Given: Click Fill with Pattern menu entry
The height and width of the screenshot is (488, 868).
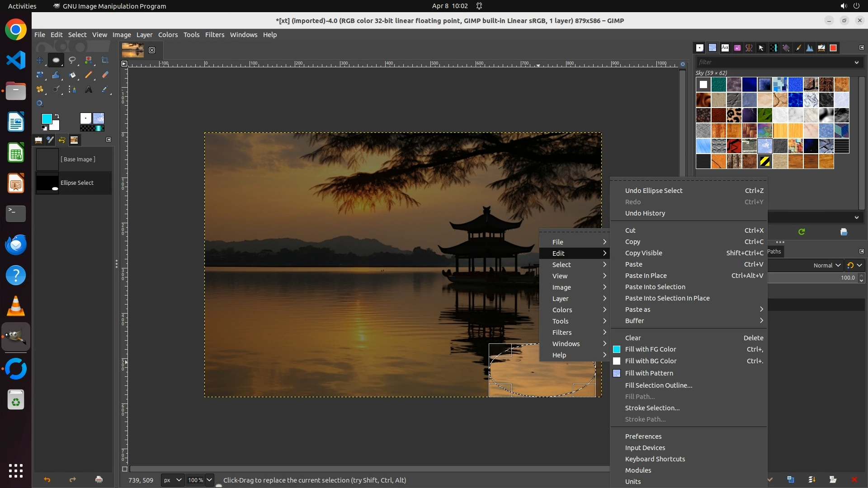Looking at the screenshot, I should pos(649,373).
